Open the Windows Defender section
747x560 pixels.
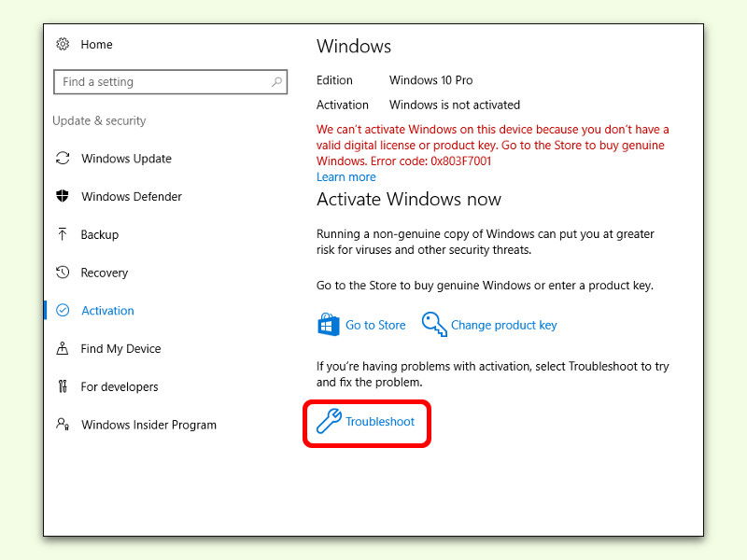point(132,197)
